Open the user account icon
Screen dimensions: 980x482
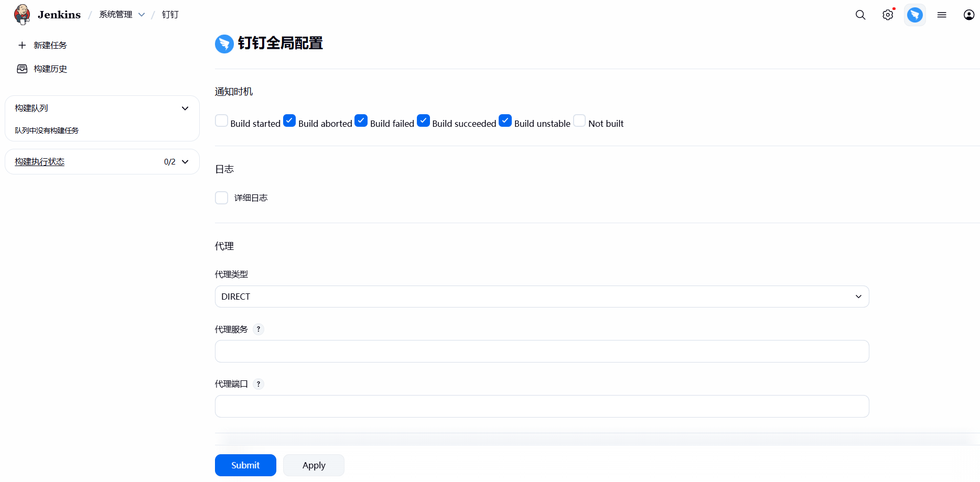pos(969,15)
